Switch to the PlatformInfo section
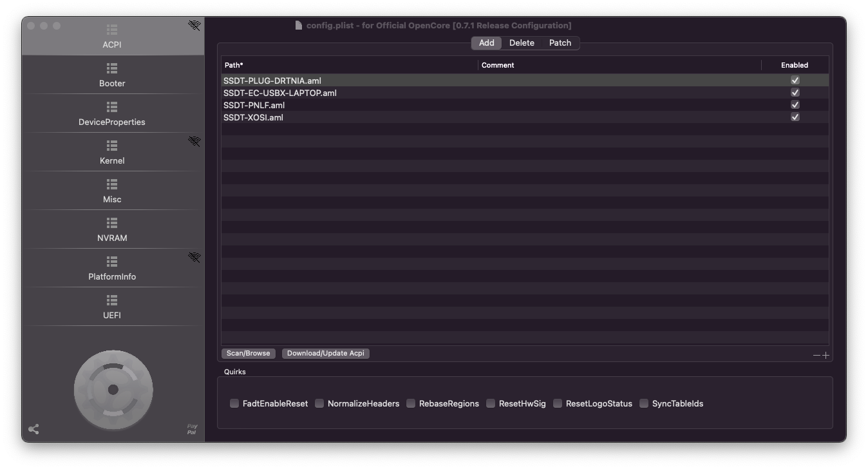The image size is (868, 469). 112,268
